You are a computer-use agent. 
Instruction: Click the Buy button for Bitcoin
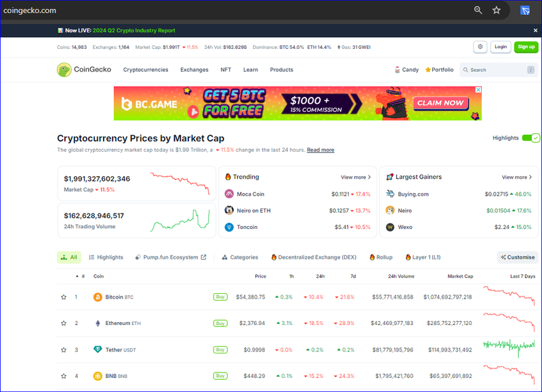tap(220, 297)
